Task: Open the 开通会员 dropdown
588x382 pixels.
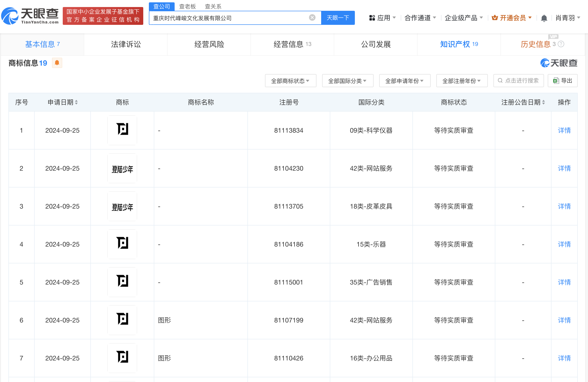Action: (x=512, y=18)
